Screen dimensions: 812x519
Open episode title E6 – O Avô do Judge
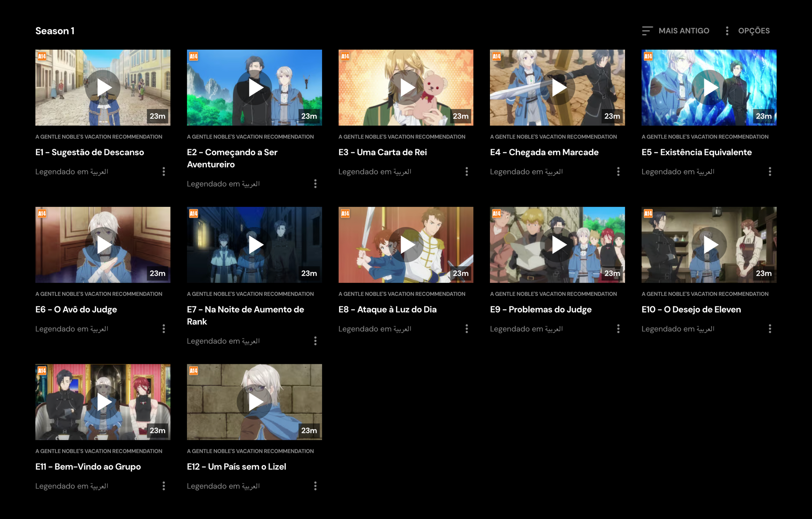76,309
